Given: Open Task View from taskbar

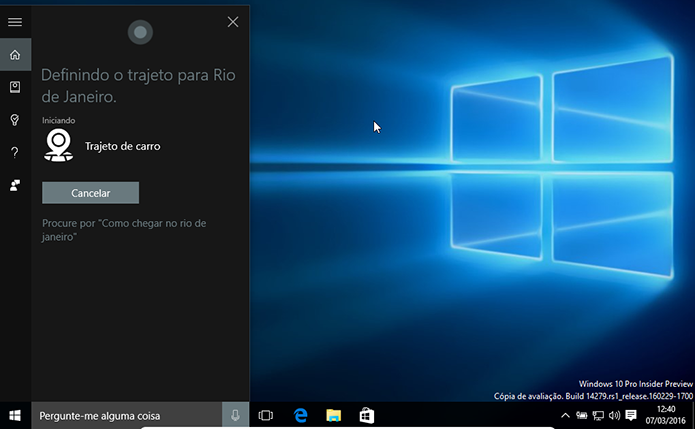Looking at the screenshot, I should click(x=266, y=416).
